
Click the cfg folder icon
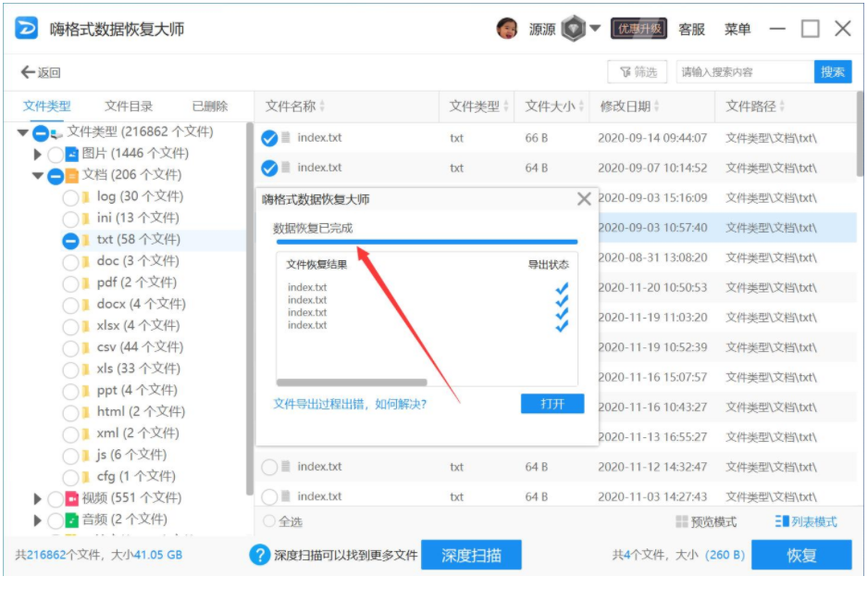pyautogui.click(x=86, y=478)
